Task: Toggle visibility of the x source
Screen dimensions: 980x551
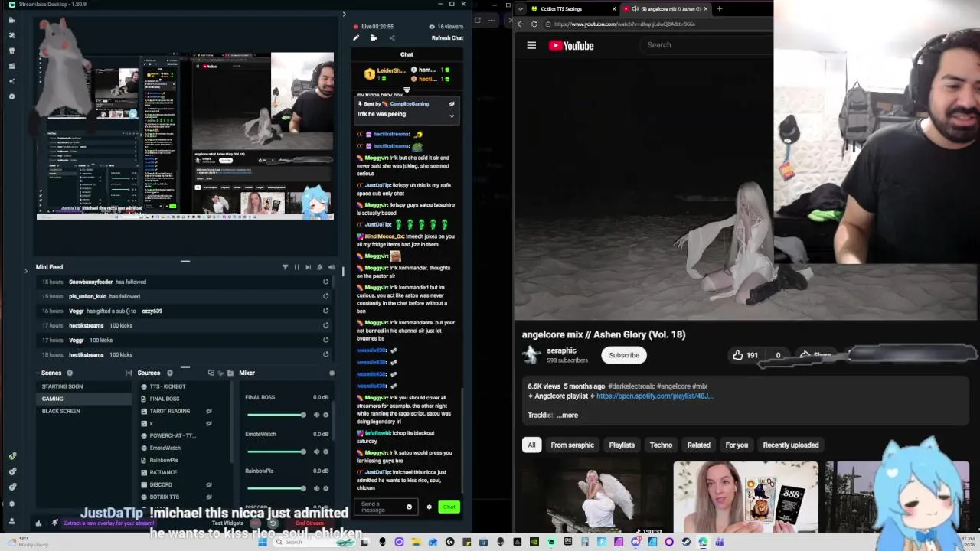Action: (x=209, y=423)
